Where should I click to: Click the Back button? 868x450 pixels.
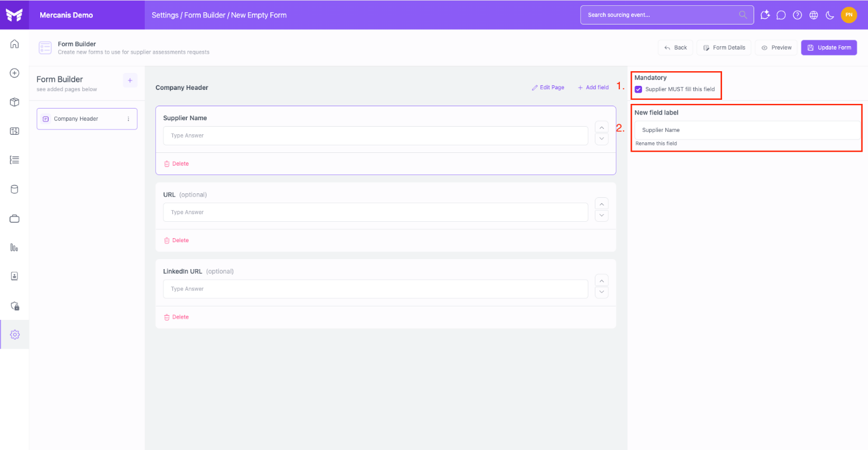coord(675,48)
